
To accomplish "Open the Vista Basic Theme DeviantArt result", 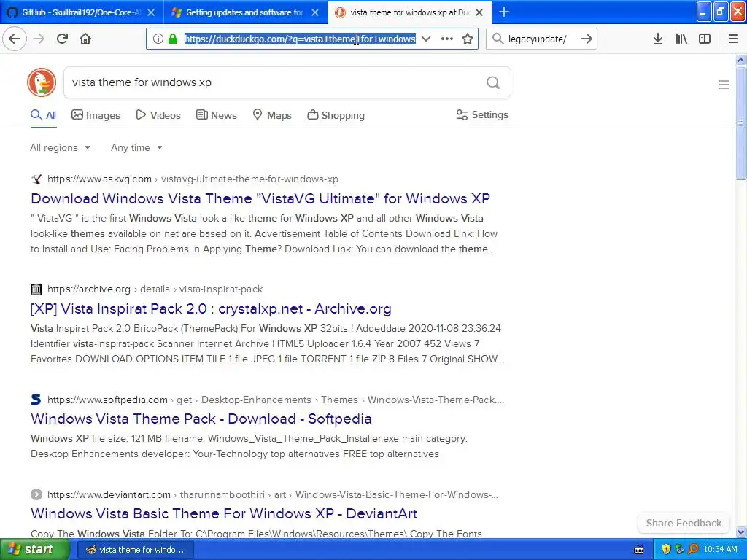I will pyautogui.click(x=224, y=513).
